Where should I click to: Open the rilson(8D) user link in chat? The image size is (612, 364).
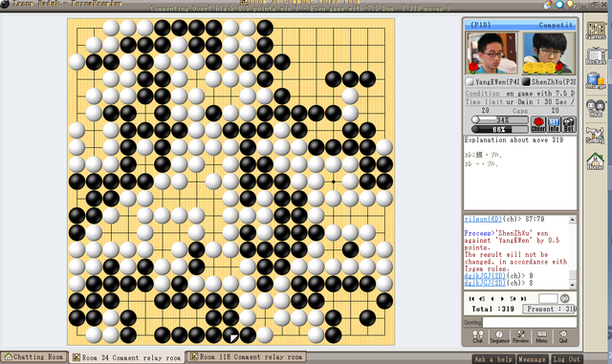coord(482,219)
